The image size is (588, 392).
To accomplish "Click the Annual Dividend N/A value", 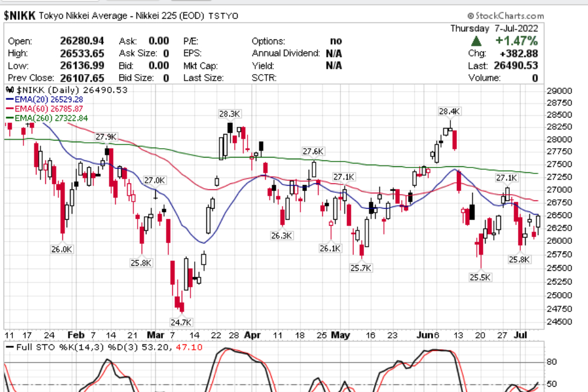I will point(334,53).
